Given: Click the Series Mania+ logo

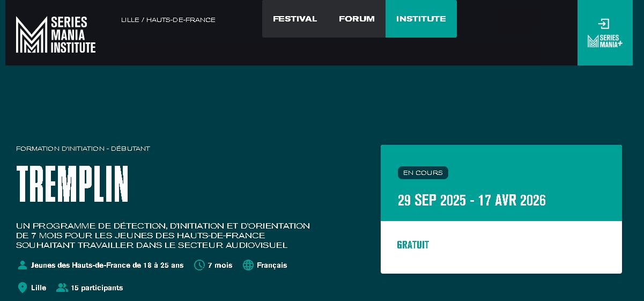Looking at the screenshot, I should (x=605, y=41).
